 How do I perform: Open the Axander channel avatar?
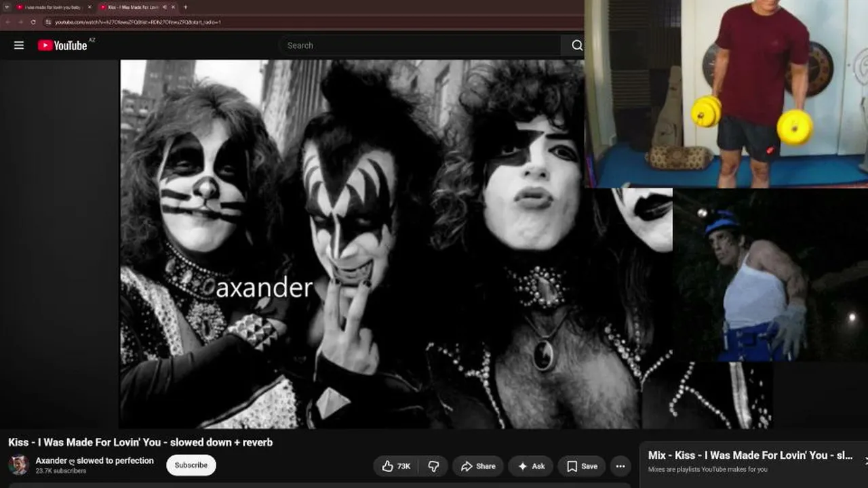18,465
